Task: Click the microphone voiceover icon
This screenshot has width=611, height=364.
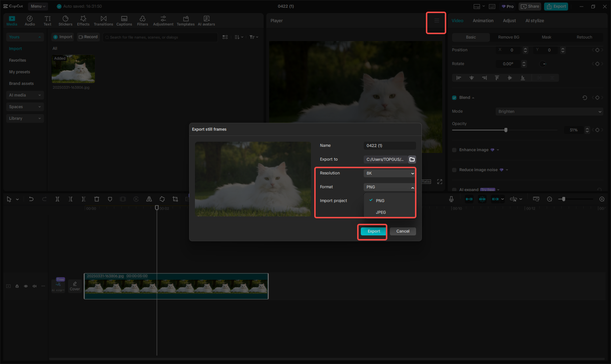Action: coord(451,199)
